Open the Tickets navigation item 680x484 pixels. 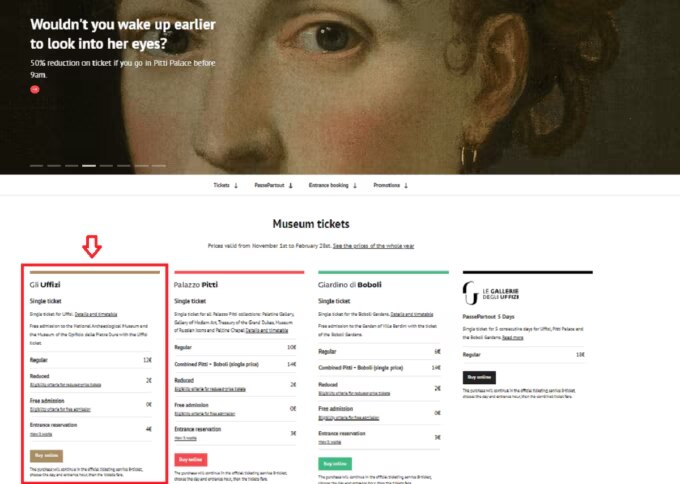[221, 185]
